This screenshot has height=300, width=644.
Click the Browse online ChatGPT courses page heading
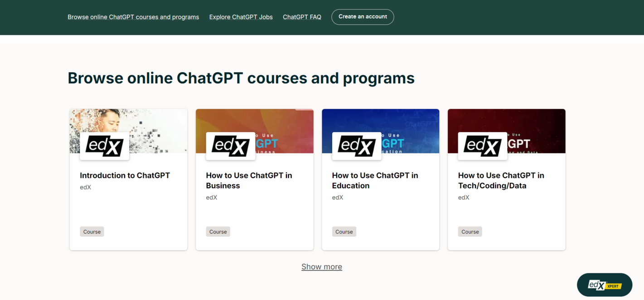(241, 79)
